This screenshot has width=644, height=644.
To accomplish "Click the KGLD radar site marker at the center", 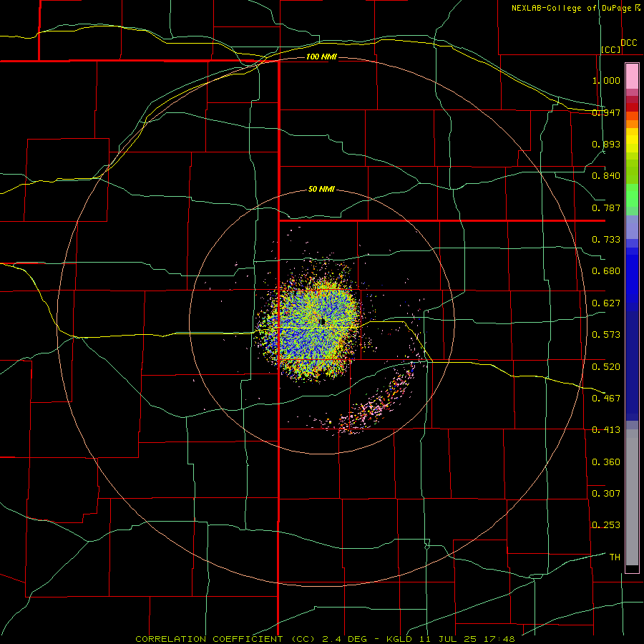I will 323,321.
